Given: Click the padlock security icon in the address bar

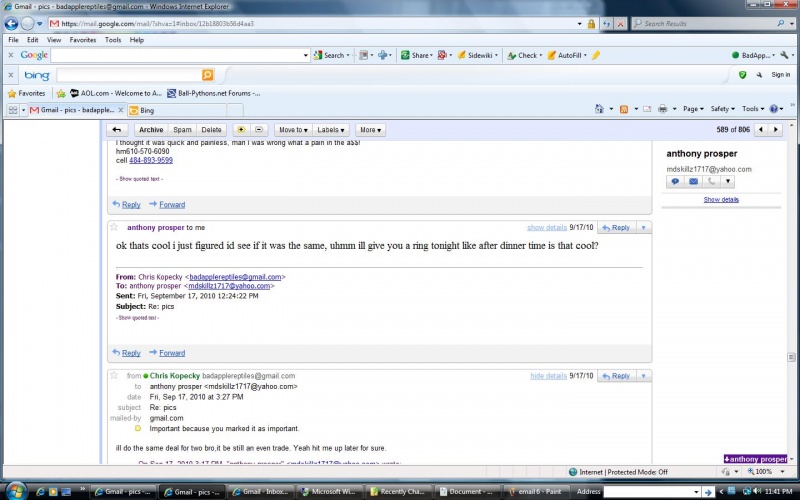Looking at the screenshot, I should tap(591, 23).
